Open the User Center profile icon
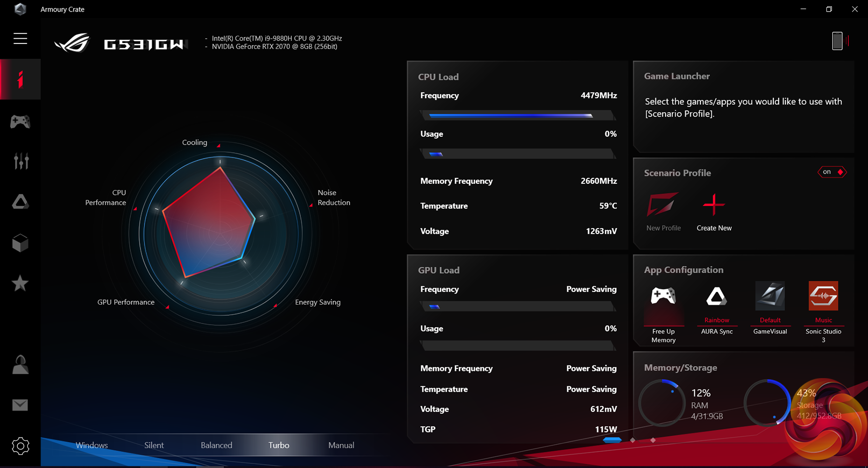This screenshot has height=468, width=868. pos(20,365)
